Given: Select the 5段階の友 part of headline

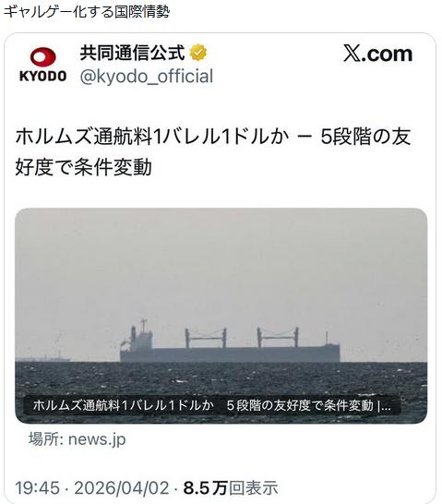Looking at the screenshot, I should click(365, 137).
